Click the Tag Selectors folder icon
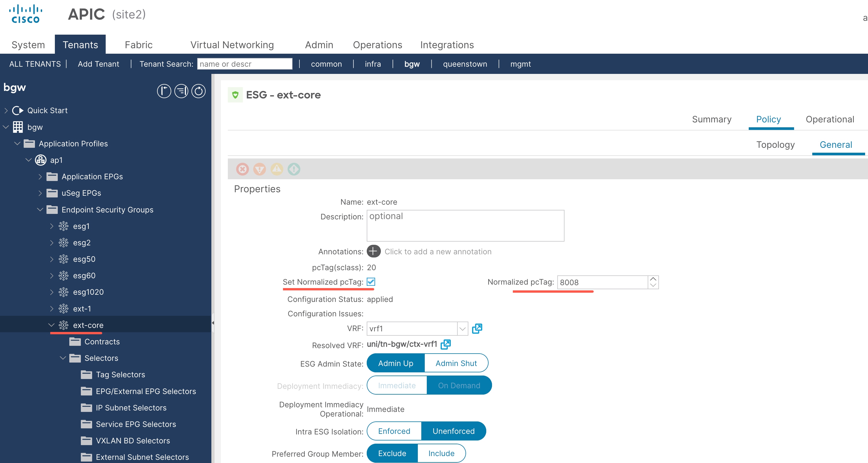The height and width of the screenshot is (463, 868). coord(87,374)
